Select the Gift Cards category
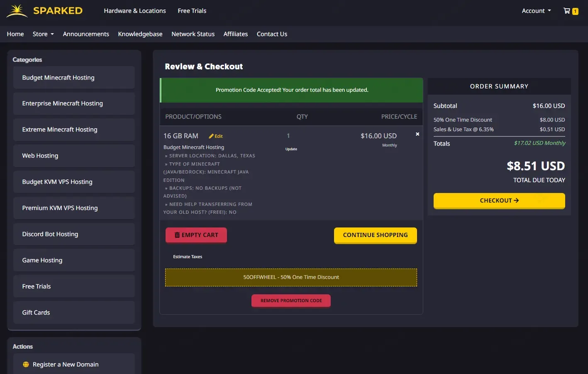The width and height of the screenshot is (588, 374). pyautogui.click(x=74, y=313)
